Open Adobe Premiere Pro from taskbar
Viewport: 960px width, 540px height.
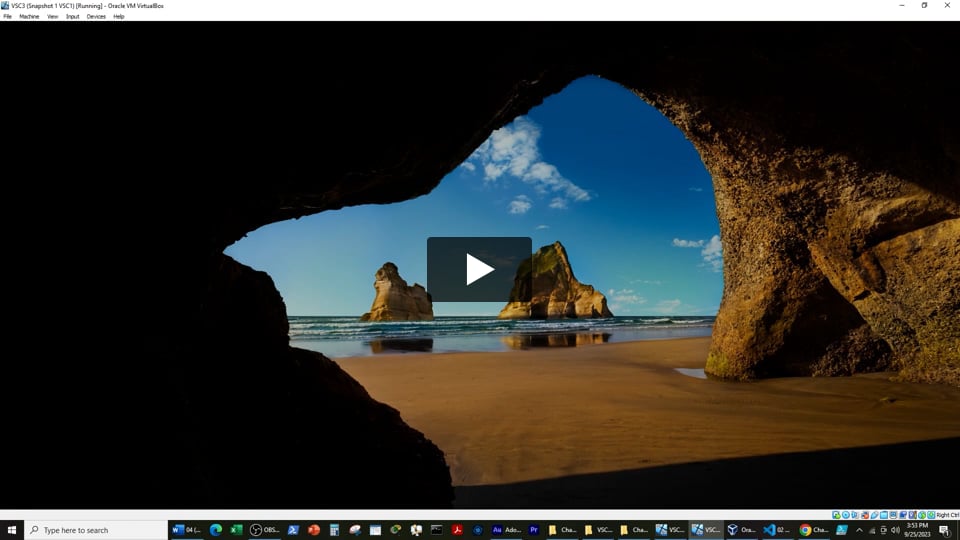point(534,530)
